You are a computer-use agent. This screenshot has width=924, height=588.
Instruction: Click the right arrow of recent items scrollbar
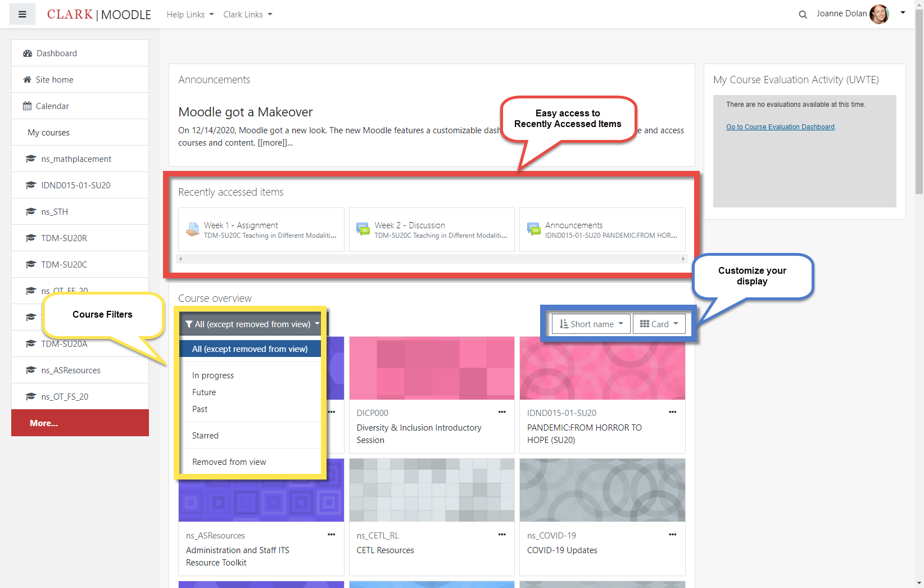point(683,259)
